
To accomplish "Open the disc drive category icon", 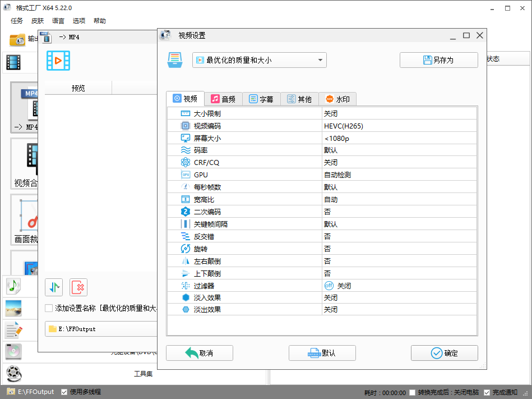I will click(x=13, y=351).
